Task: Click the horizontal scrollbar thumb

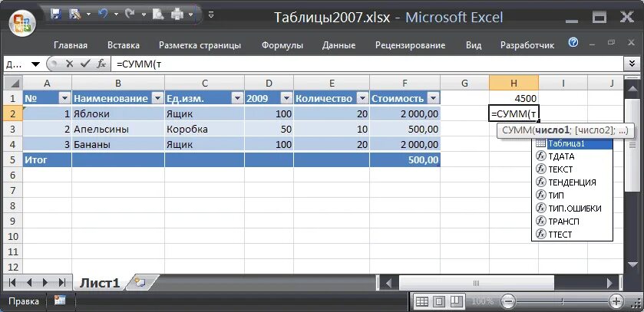Action: pos(476,283)
